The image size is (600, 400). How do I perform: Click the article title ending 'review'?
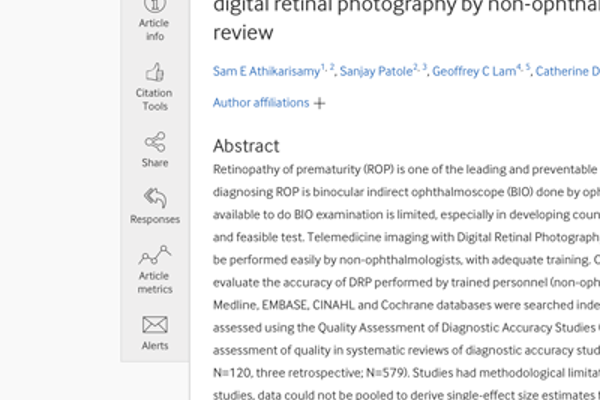click(243, 32)
